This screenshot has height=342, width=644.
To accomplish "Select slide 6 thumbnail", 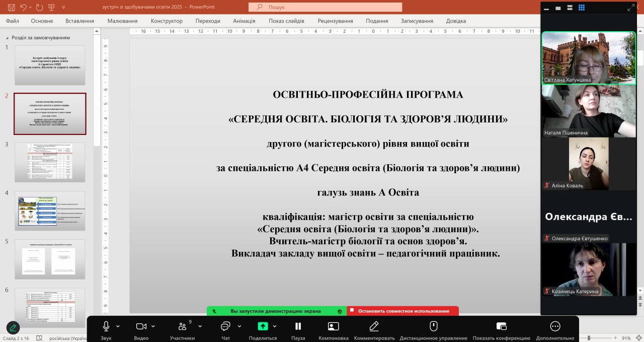I will click(x=50, y=307).
